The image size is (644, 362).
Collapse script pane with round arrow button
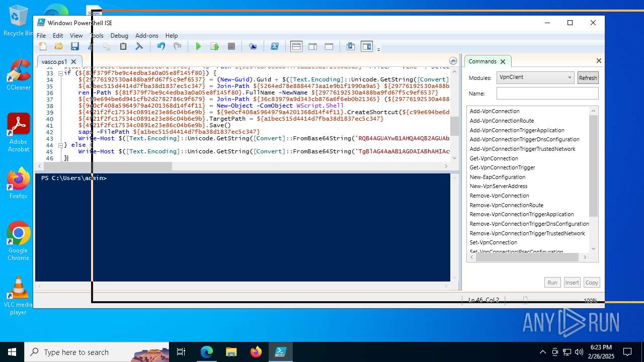pos(453,61)
